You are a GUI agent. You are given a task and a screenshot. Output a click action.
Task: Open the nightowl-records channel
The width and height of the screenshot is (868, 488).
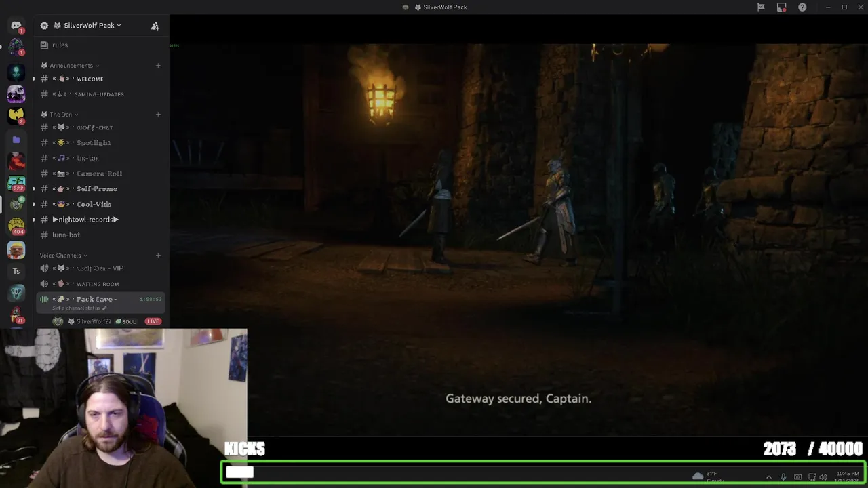(102, 220)
